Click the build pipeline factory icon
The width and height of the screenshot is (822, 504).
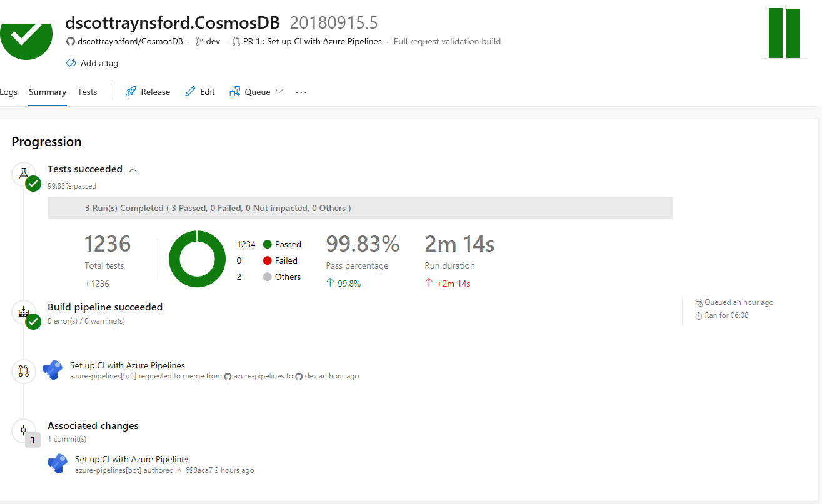point(24,312)
